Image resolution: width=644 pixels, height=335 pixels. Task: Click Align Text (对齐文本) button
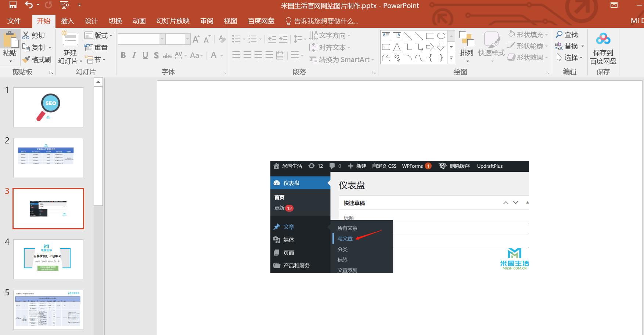[x=330, y=47]
